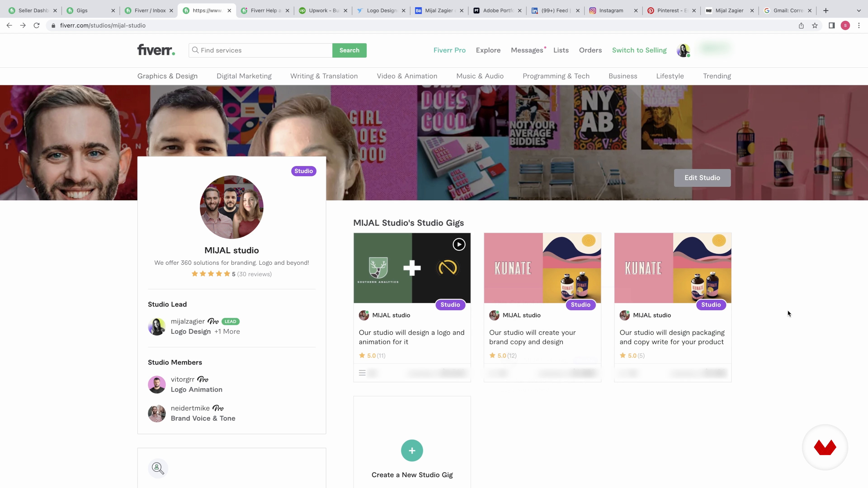The height and width of the screenshot is (488, 868).
Task: Click the green plus create gig icon
Action: pos(412,451)
